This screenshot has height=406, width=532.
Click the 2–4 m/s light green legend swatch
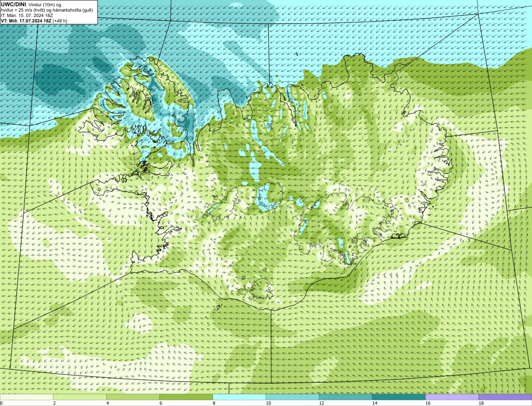pyautogui.click(x=80, y=397)
